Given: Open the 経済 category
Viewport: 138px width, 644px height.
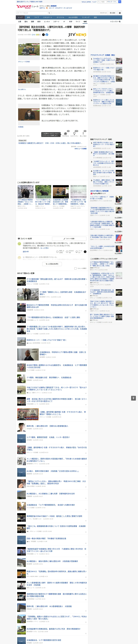Looking at the screenshot, I should [39, 21].
